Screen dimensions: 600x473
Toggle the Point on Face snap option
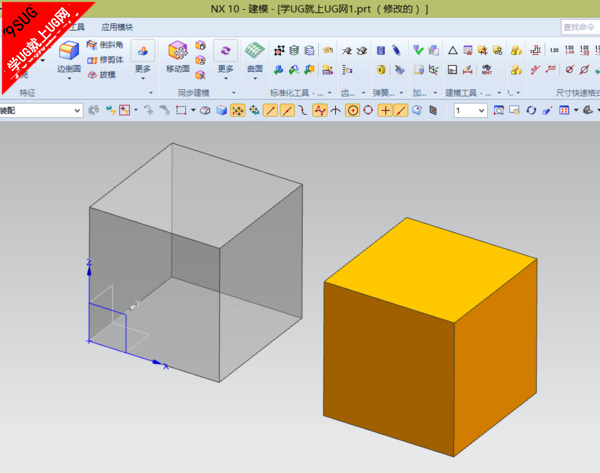417,111
